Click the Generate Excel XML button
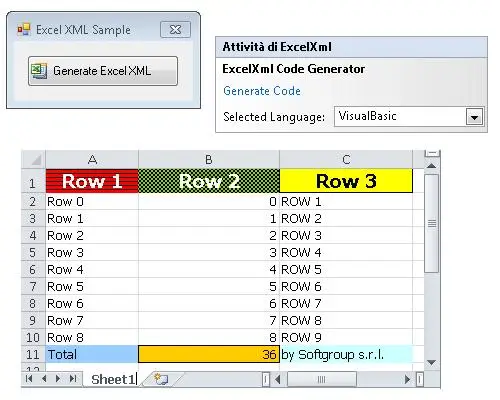 [103, 71]
